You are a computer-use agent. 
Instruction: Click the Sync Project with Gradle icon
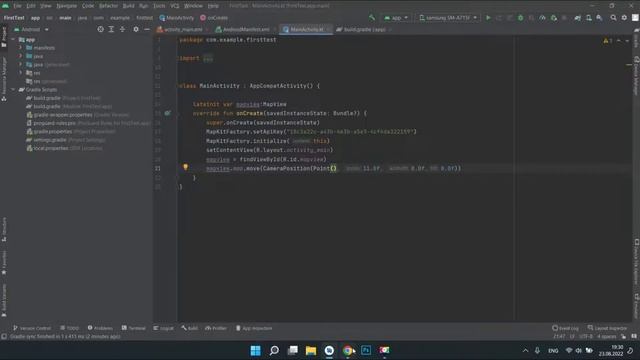point(578,18)
